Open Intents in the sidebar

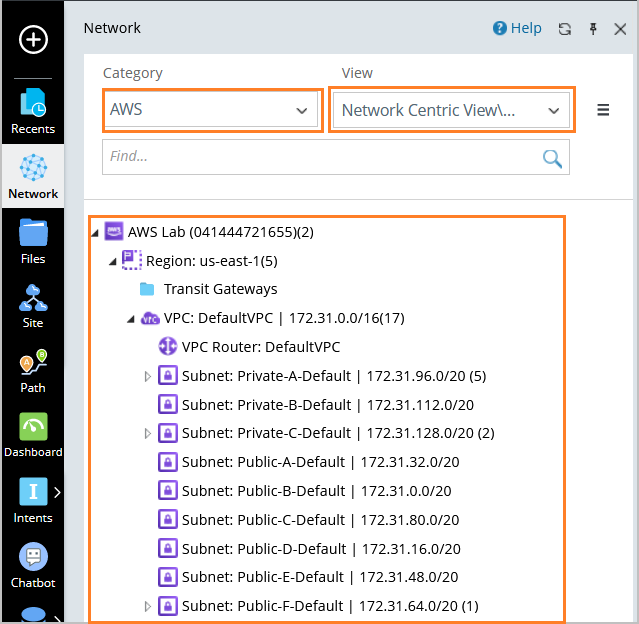33,500
